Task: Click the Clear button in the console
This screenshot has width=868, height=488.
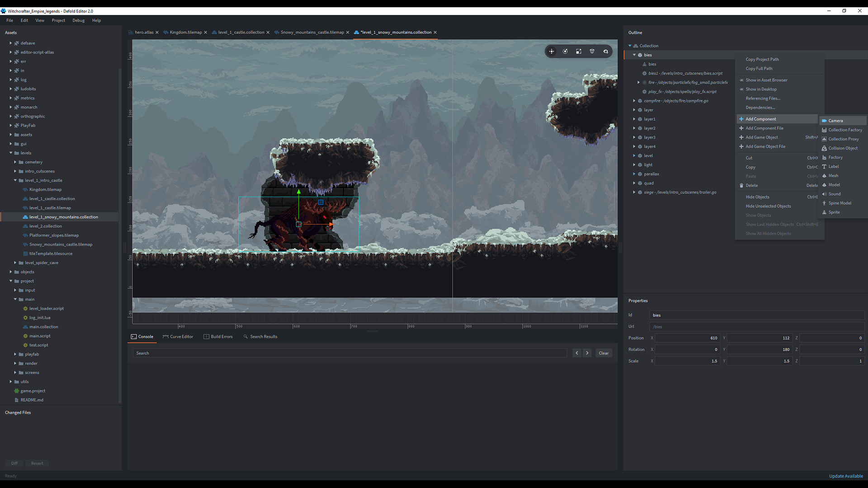Action: 603,353
